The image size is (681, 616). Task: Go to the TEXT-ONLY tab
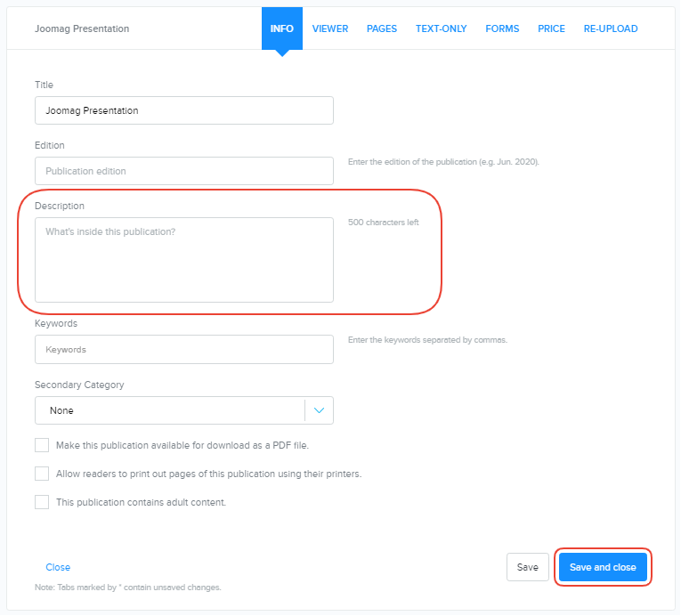click(x=441, y=28)
